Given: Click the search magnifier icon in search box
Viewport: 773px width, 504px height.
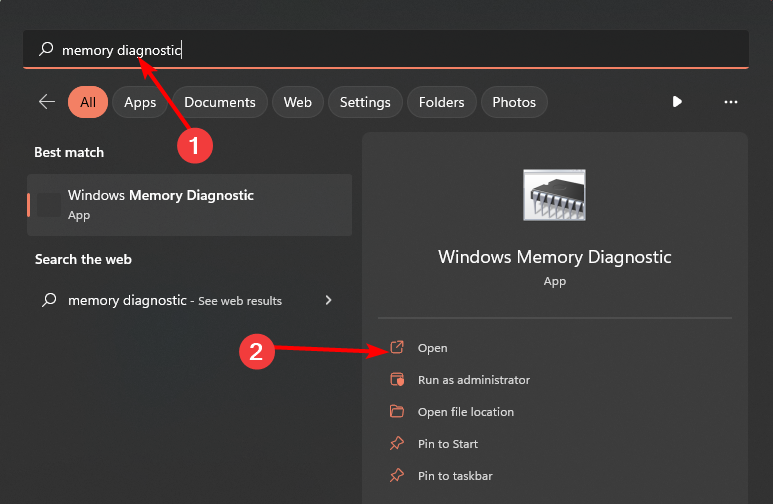Looking at the screenshot, I should click(x=46, y=49).
